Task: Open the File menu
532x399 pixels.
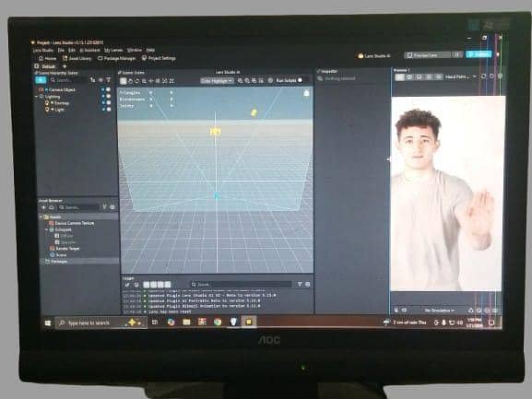Action: tap(61, 50)
